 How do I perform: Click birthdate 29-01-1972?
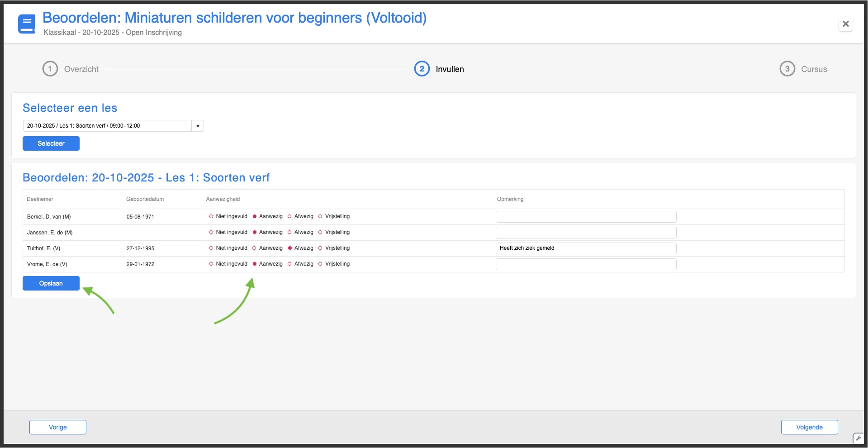click(x=140, y=264)
